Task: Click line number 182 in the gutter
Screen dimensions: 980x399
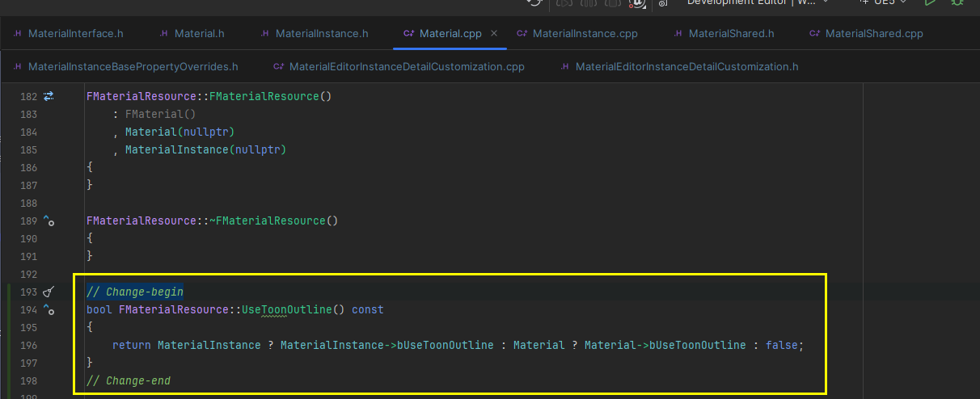Action: click(x=28, y=96)
